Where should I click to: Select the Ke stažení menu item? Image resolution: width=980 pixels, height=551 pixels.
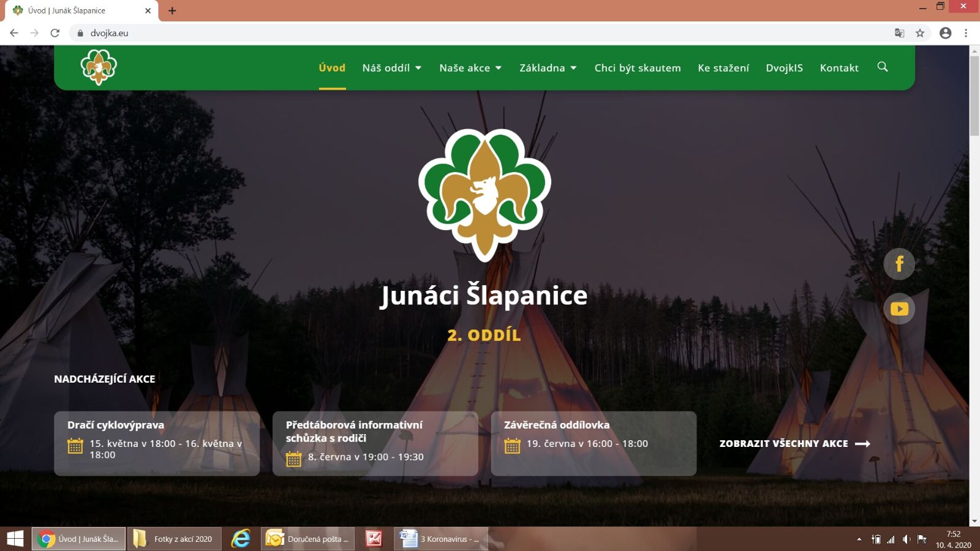(723, 68)
